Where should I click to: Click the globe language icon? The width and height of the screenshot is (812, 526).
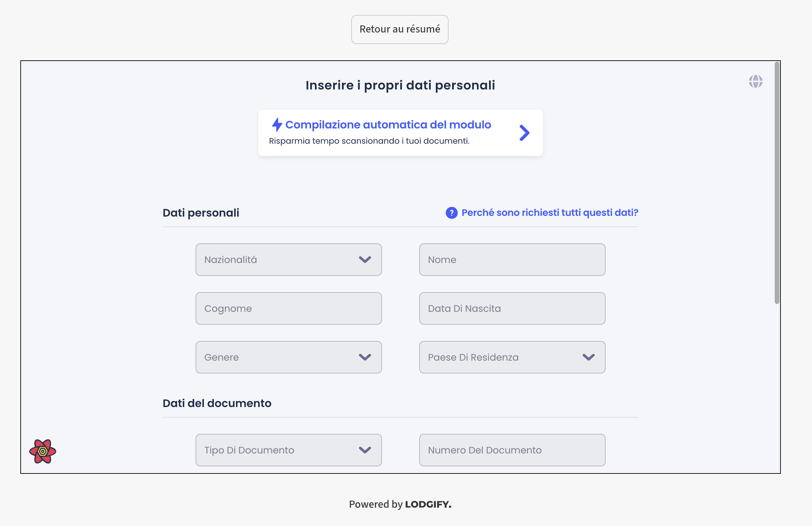(x=755, y=82)
